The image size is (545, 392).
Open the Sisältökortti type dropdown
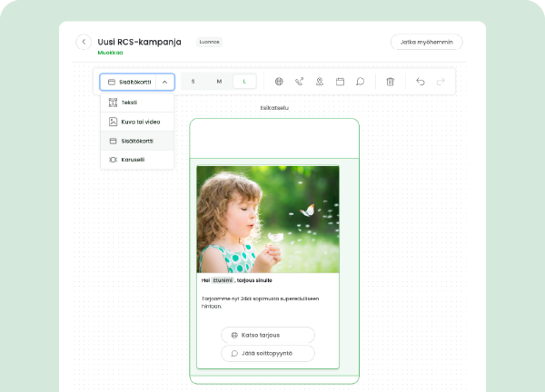128,82
